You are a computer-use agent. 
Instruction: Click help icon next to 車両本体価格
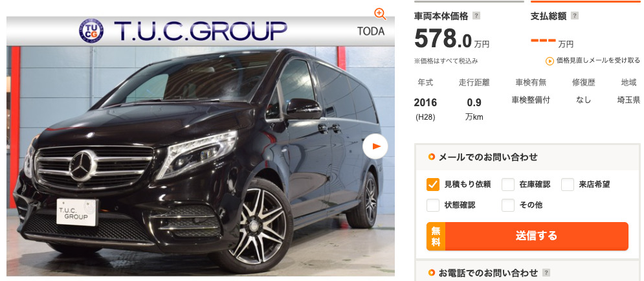[476, 16]
